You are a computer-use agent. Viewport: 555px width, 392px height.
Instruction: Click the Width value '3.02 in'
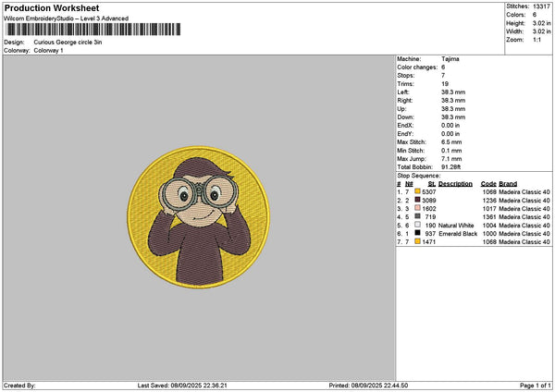tap(541, 31)
